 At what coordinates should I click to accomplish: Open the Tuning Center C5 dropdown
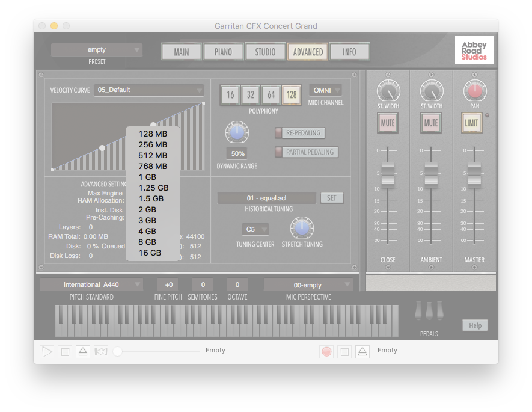pos(255,229)
